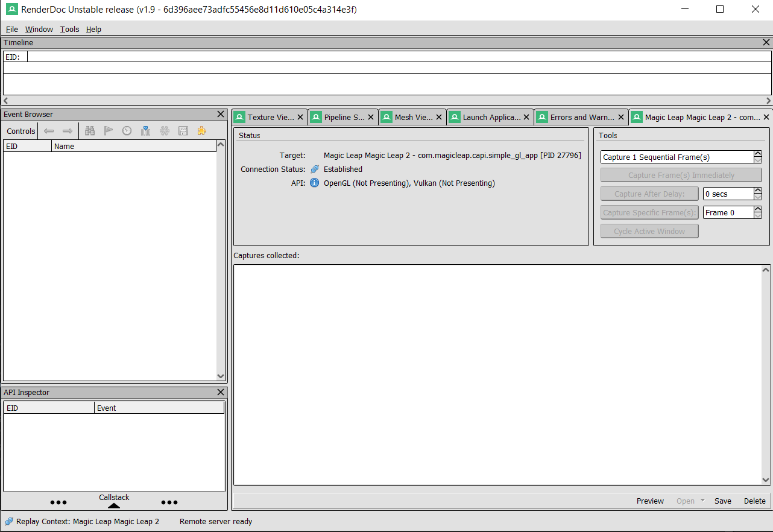Decrease specific frame number stepper

[x=758, y=215]
